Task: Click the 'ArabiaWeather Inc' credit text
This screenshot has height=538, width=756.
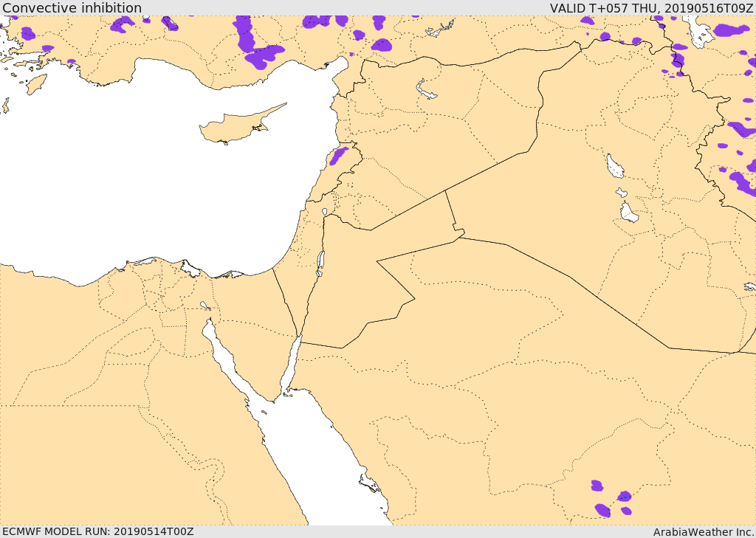Action: click(x=703, y=532)
